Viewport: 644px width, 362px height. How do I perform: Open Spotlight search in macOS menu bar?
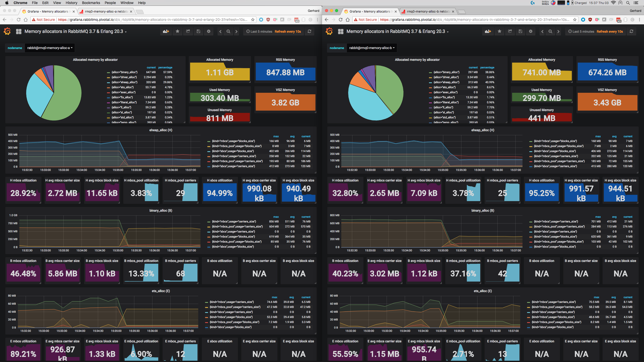[x=628, y=3]
